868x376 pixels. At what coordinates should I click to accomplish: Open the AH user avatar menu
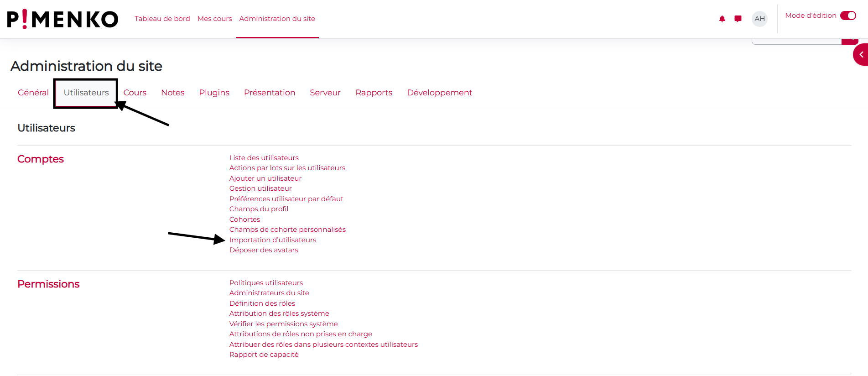click(x=759, y=19)
